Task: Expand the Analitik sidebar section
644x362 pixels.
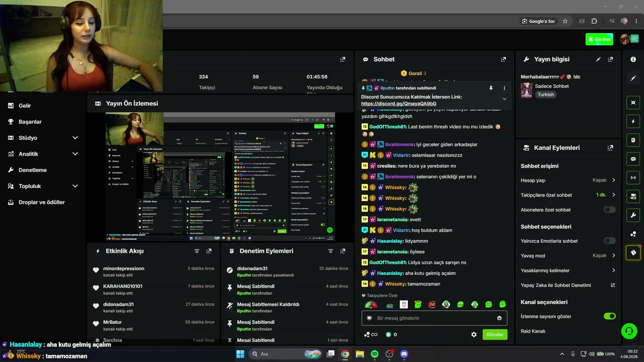Action: 75,154
